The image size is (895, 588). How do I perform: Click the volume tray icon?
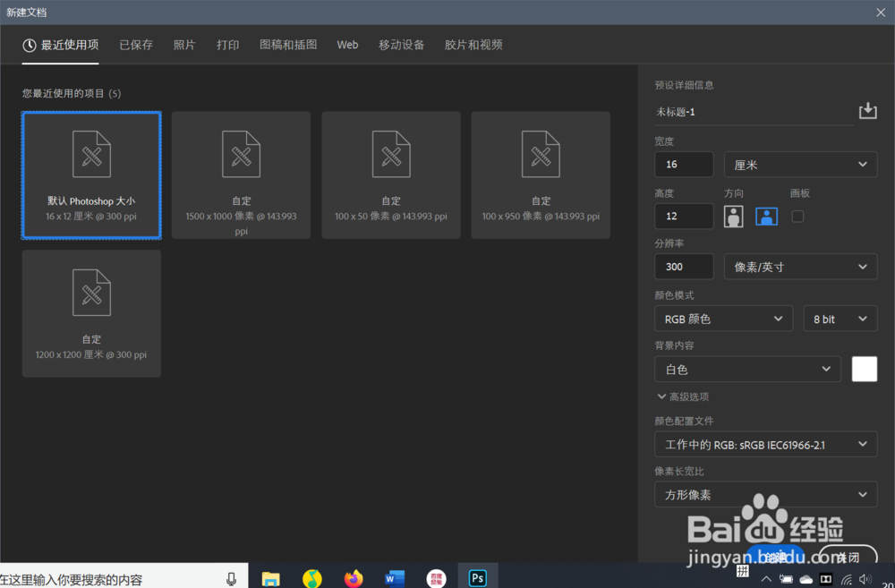[865, 579]
